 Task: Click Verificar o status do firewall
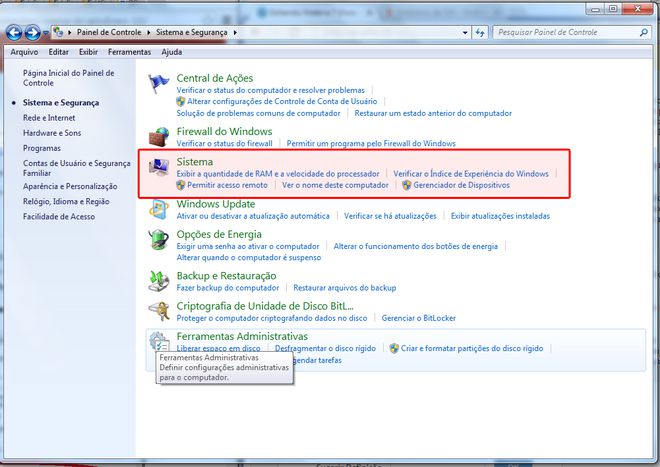[x=224, y=143]
